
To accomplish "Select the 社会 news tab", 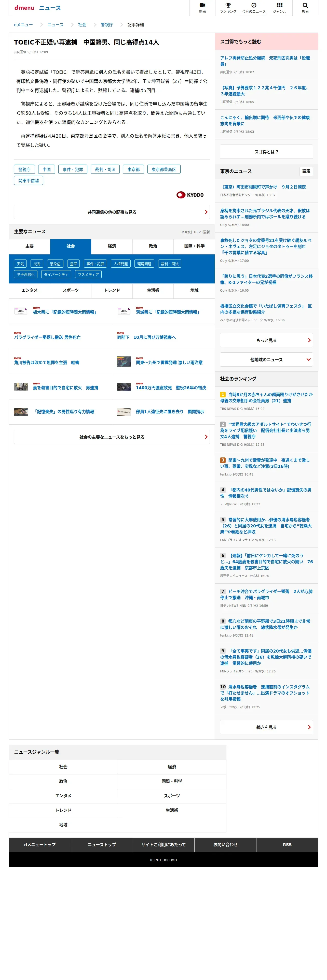I will (x=71, y=246).
